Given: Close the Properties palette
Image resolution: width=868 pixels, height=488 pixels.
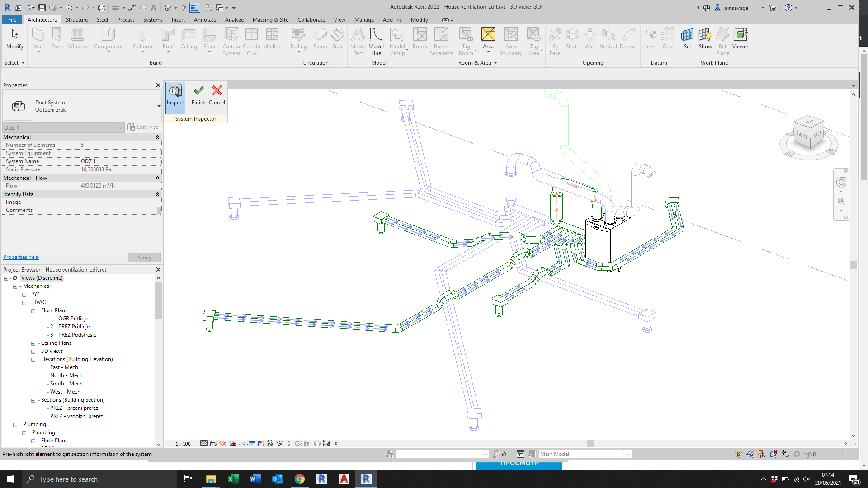Looking at the screenshot, I should click(x=158, y=85).
